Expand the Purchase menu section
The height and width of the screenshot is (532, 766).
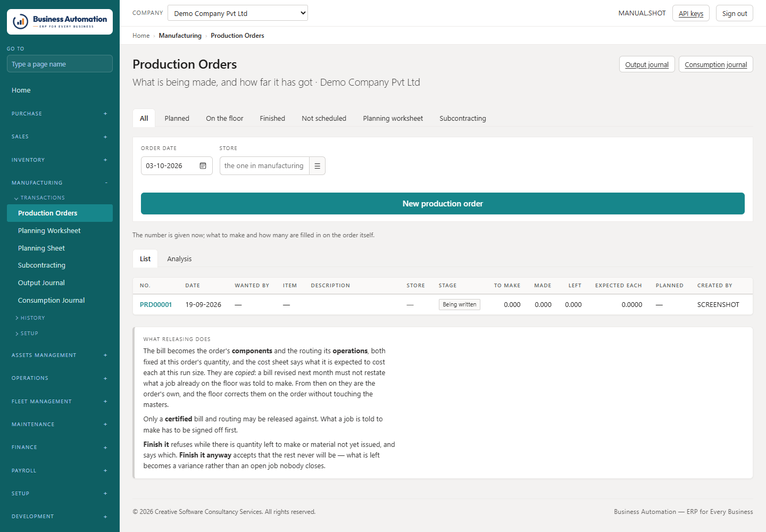pos(60,114)
